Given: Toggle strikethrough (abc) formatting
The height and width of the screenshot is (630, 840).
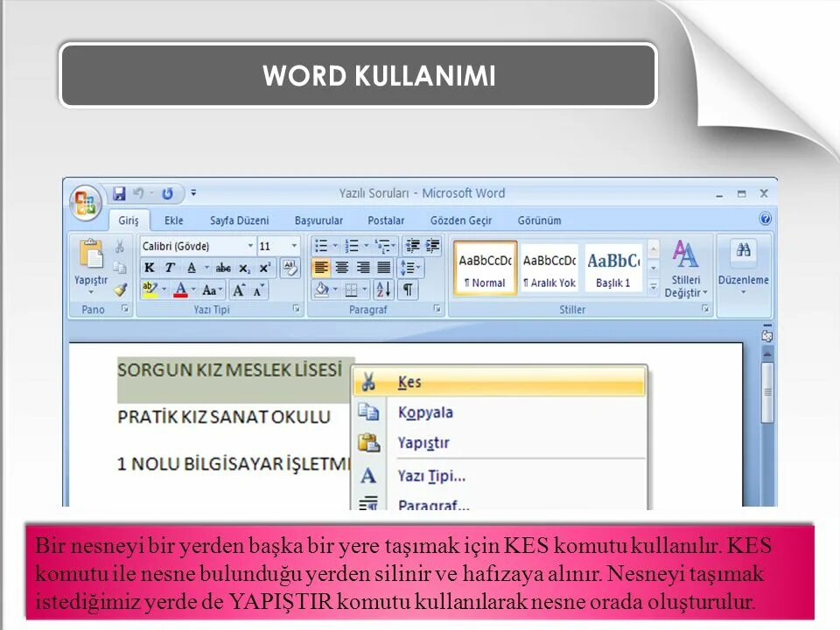Looking at the screenshot, I should [223, 268].
